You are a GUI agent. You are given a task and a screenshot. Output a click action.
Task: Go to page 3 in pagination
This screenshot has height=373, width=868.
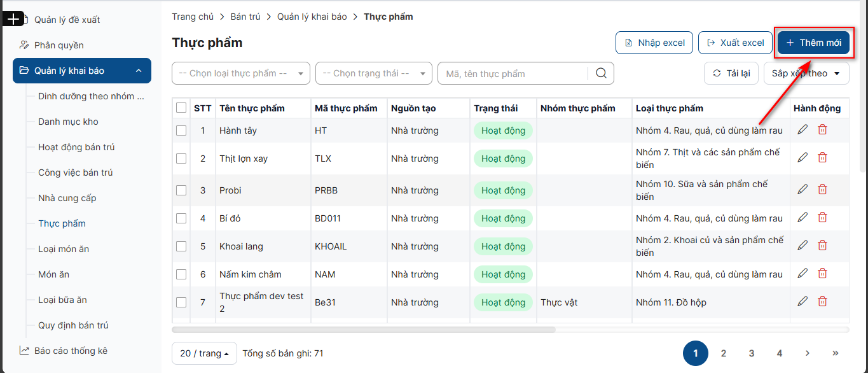click(752, 353)
